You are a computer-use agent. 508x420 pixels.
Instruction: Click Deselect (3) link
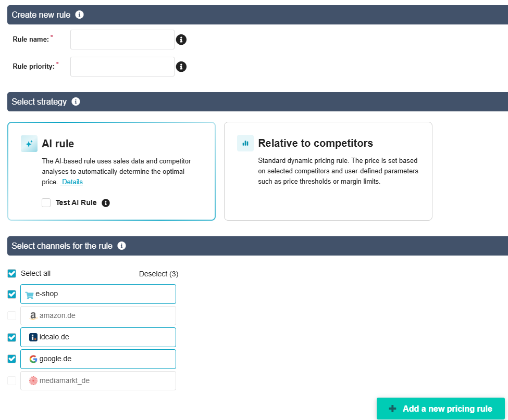pos(158,274)
